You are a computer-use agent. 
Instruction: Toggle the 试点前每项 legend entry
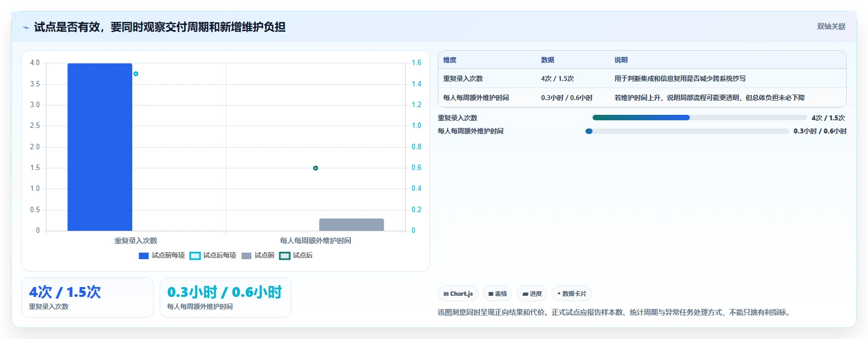[162, 255]
